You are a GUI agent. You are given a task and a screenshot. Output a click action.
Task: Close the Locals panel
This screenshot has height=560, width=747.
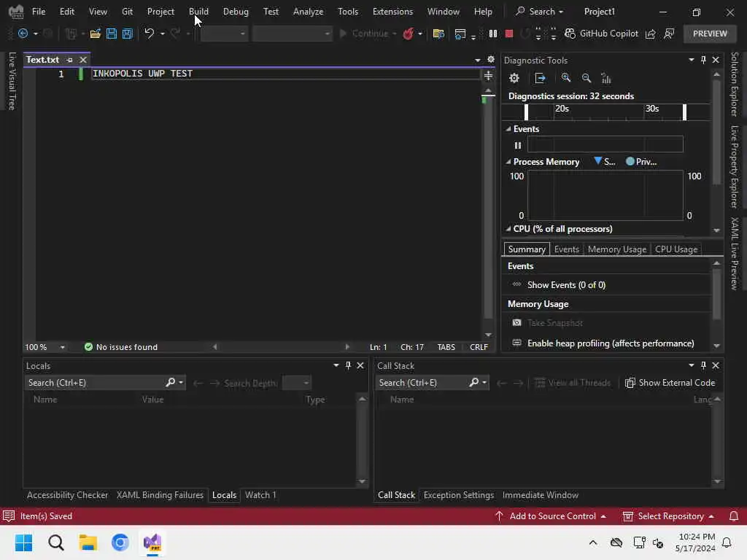[360, 365]
